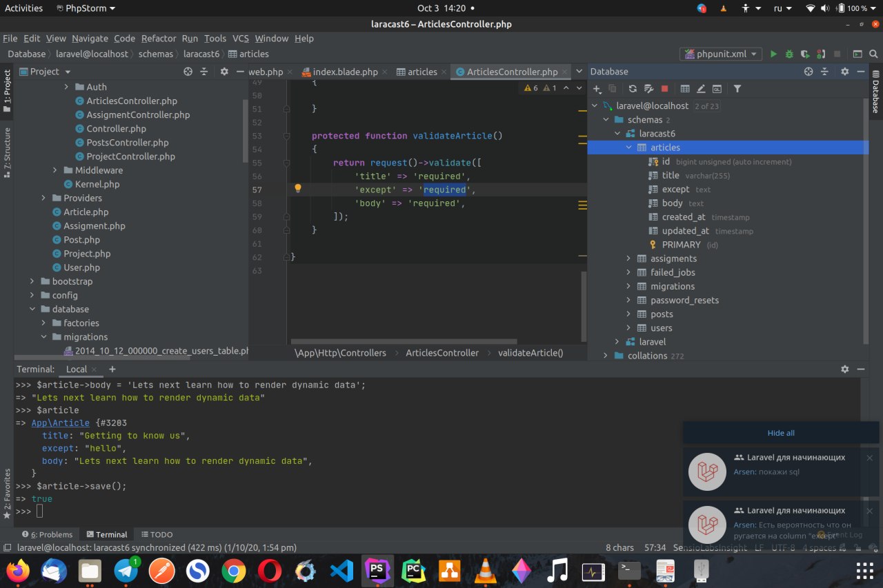Expand the users table node
Image resolution: width=883 pixels, height=588 pixels.
(628, 328)
